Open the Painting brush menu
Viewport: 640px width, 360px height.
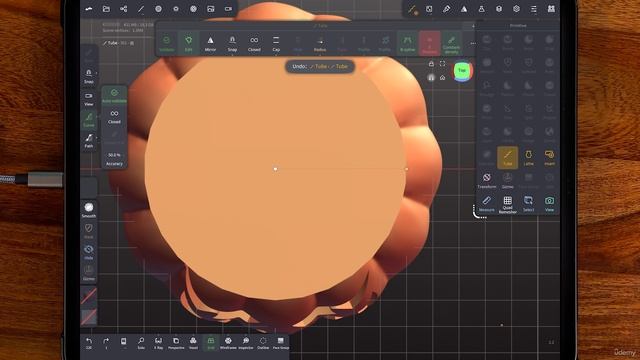(447, 9)
